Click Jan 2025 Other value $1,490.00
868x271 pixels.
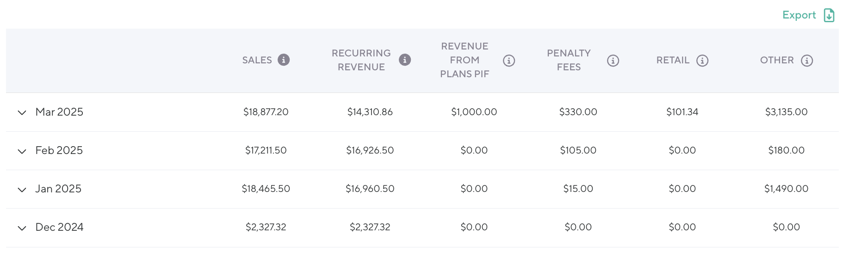click(x=786, y=189)
